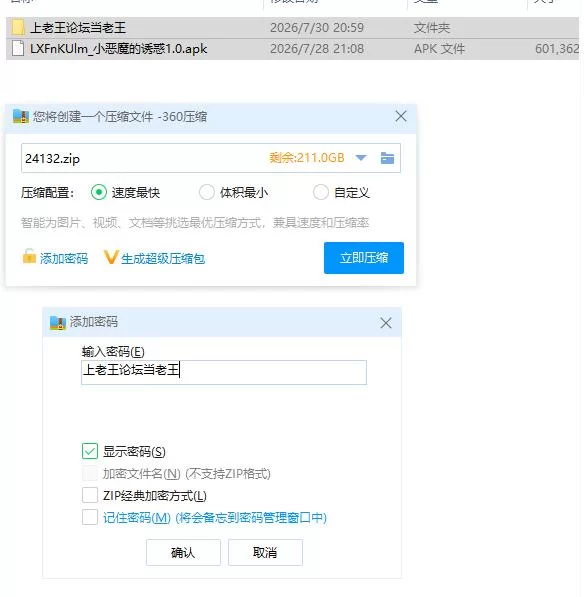584x597 pixels.
Task: Click the 生成超级压缩包 link
Action: [163, 259]
